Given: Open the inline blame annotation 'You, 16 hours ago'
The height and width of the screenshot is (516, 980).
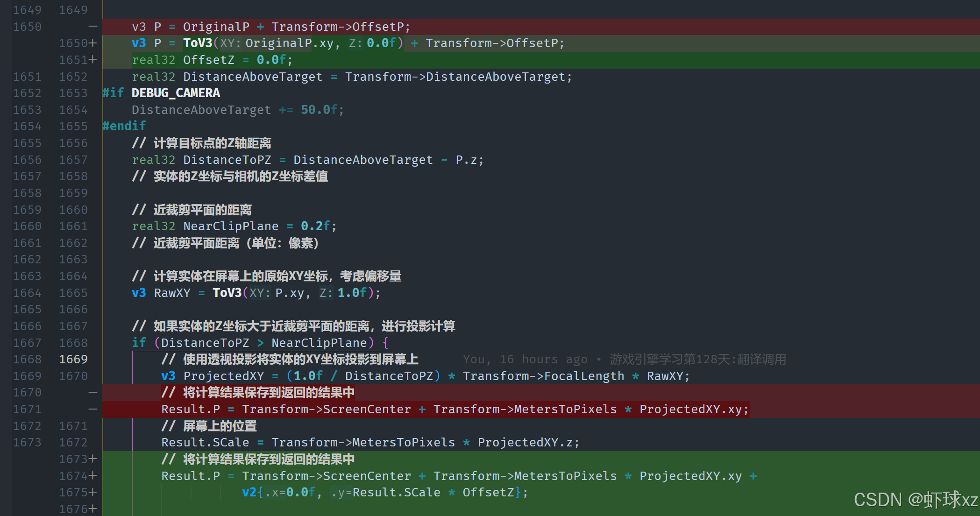Looking at the screenshot, I should (x=525, y=359).
